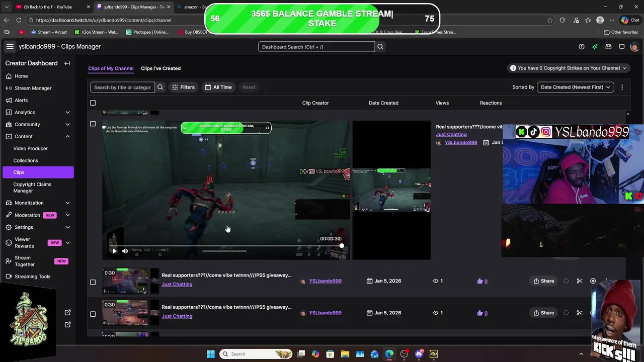Add this page to favorites star

coord(550,20)
